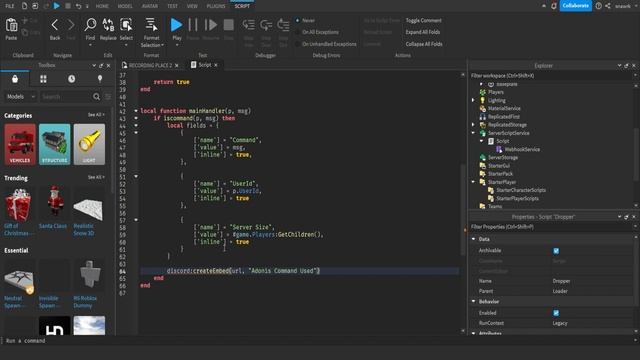The height and width of the screenshot is (360, 640).
Task: Collapse the Data properties section
Action: pyautogui.click(x=473, y=239)
